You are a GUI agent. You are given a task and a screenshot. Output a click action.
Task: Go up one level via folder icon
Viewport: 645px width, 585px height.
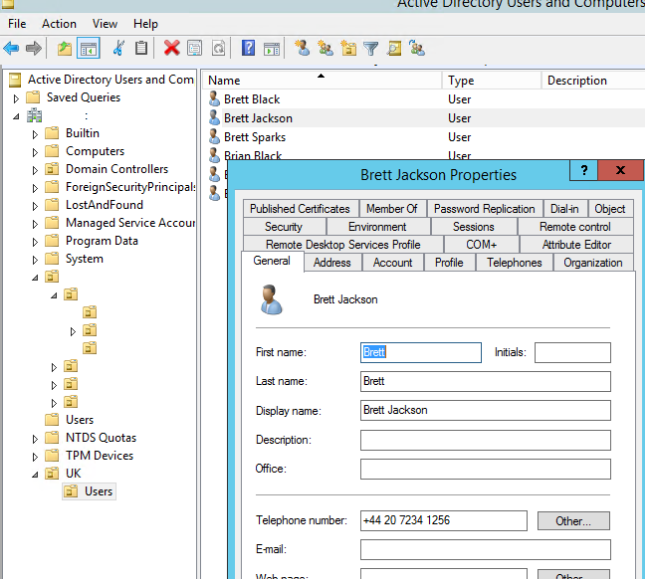click(x=65, y=49)
